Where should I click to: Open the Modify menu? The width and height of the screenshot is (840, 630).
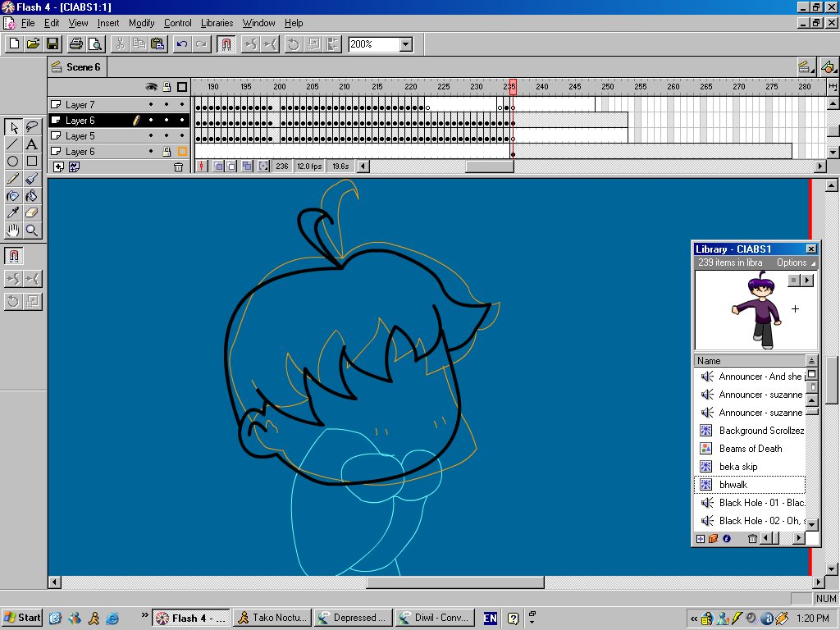tap(141, 23)
